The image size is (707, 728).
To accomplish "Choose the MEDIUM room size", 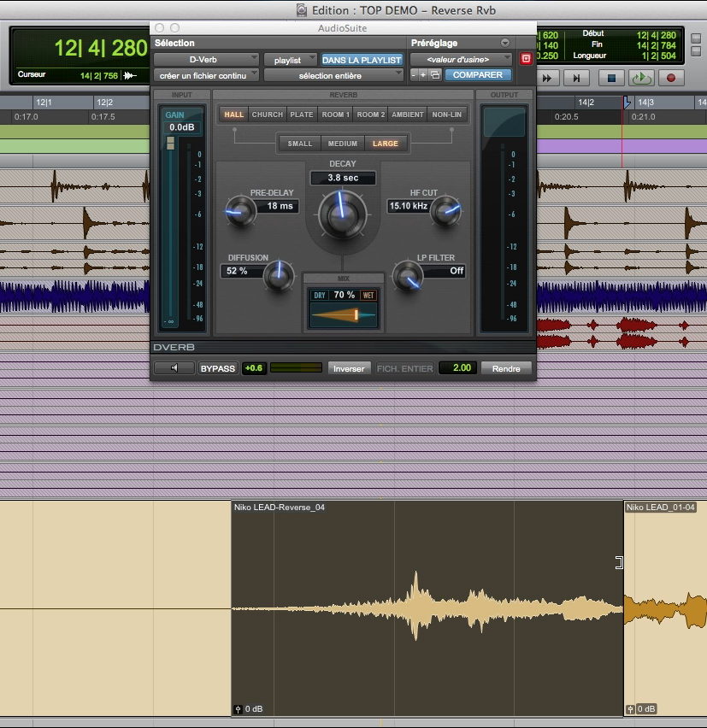I will [343, 144].
